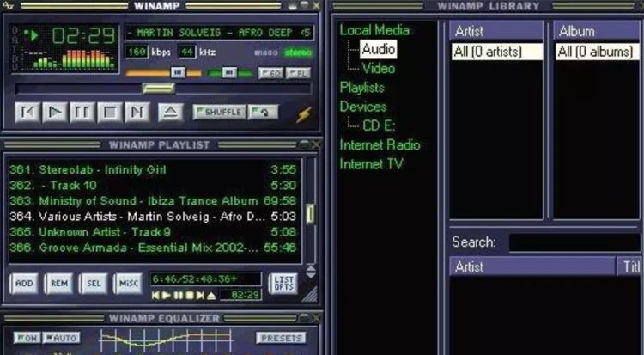This screenshot has height=355, width=644.
Task: Select playlist track 362 Track 10
Action: (x=153, y=185)
